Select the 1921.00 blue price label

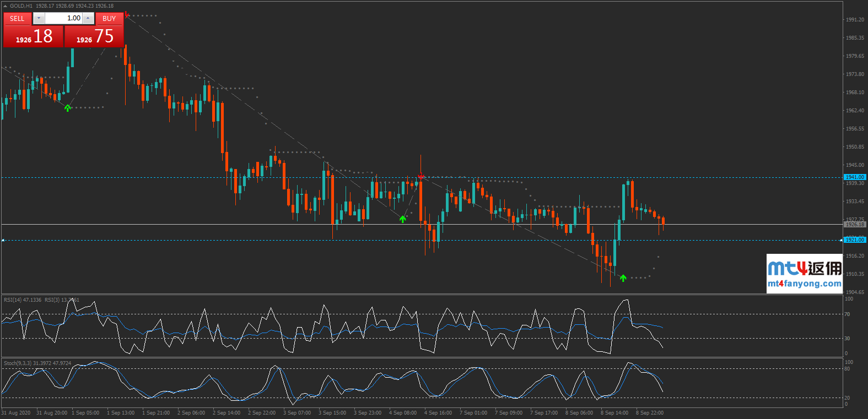(855, 240)
